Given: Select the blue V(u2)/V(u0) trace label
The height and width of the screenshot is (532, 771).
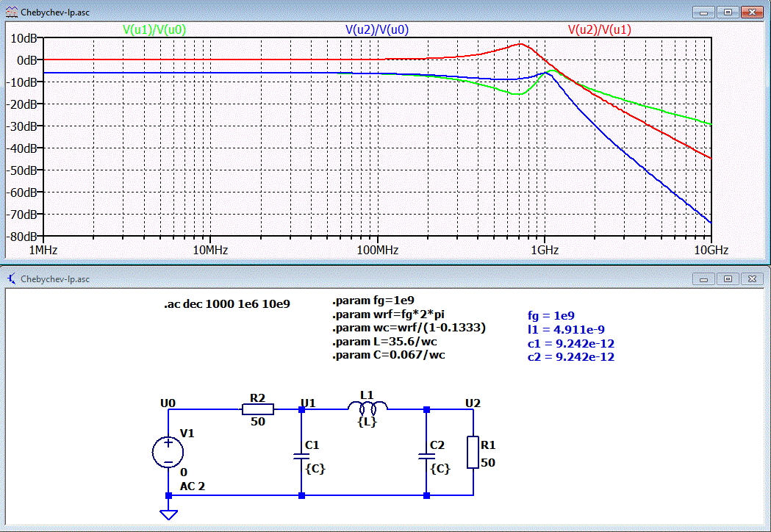Looking at the screenshot, I should pos(377,30).
